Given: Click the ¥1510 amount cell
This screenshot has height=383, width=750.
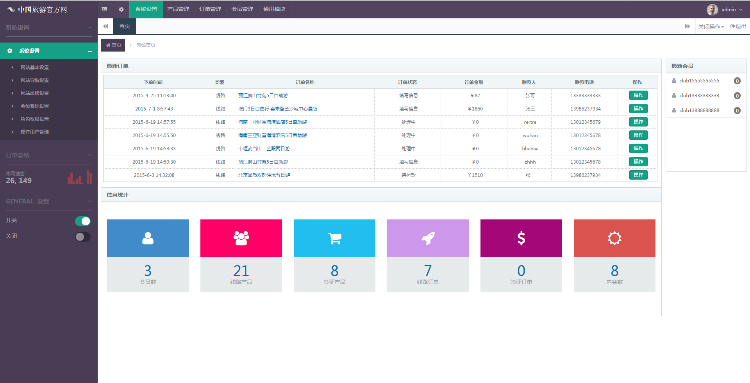Looking at the screenshot, I should 475,175.
